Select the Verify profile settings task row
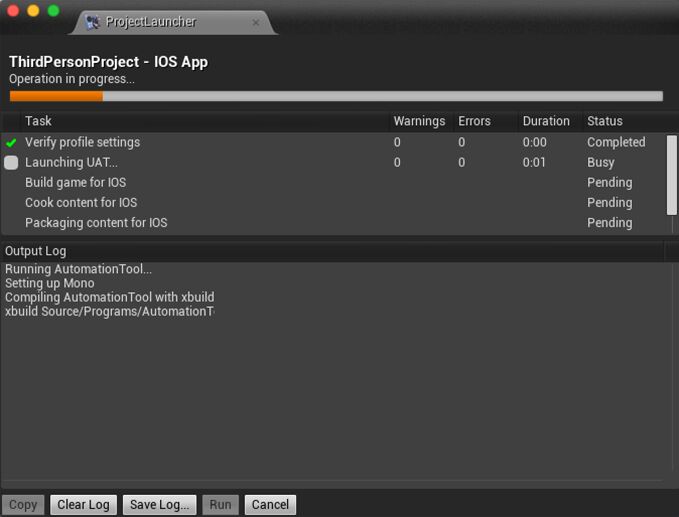This screenshot has width=679, height=517. 333,142
